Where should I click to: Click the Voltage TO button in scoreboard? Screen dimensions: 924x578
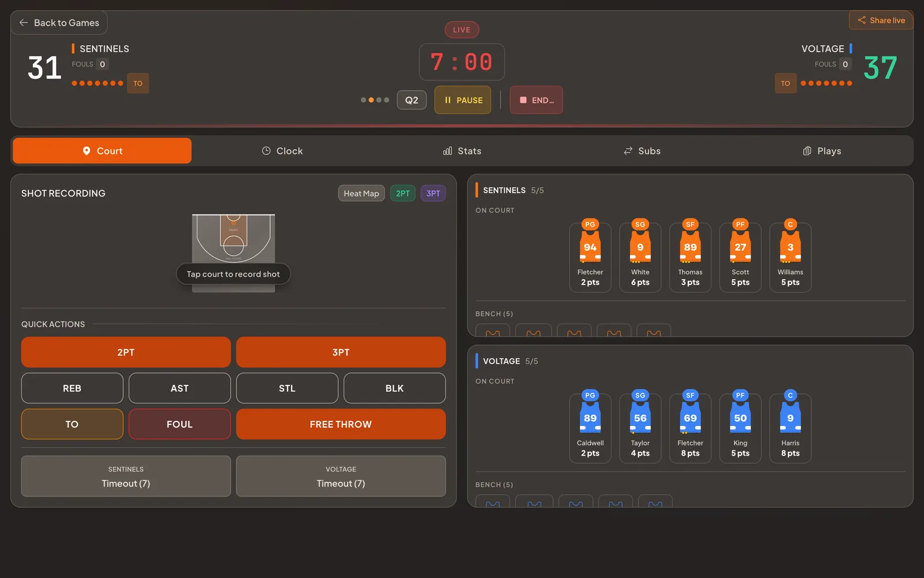click(x=785, y=83)
